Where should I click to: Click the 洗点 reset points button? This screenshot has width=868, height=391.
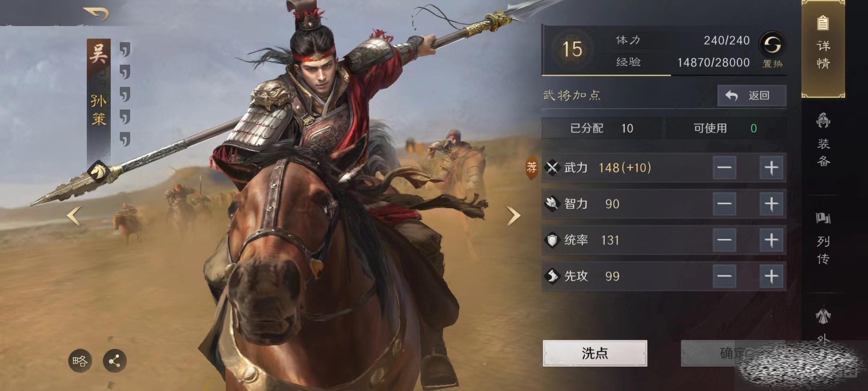595,353
